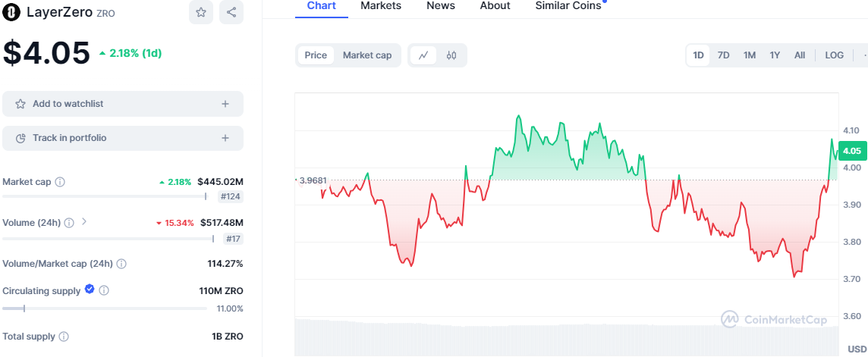Image resolution: width=868 pixels, height=357 pixels.
Task: Open Market cap info tooltip icon
Action: pyautogui.click(x=61, y=182)
